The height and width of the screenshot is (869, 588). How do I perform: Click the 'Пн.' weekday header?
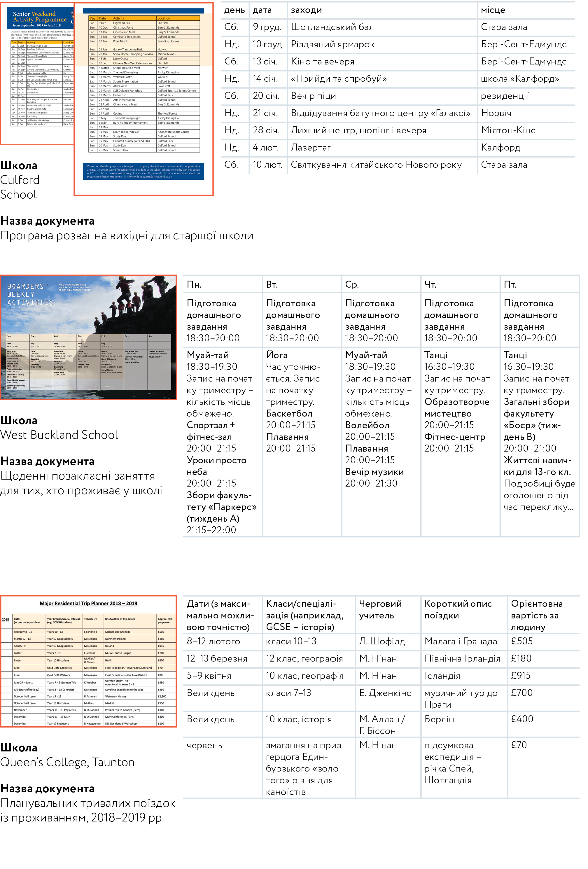(x=194, y=285)
